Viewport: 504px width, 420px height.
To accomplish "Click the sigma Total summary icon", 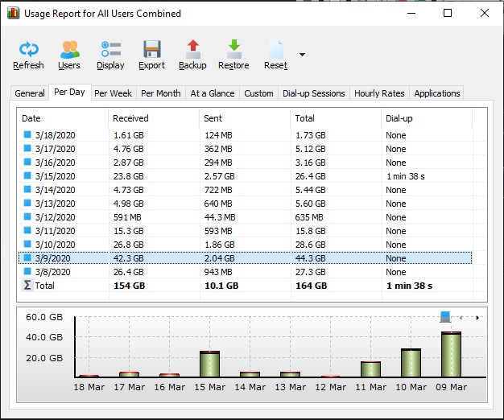I will click(x=27, y=285).
